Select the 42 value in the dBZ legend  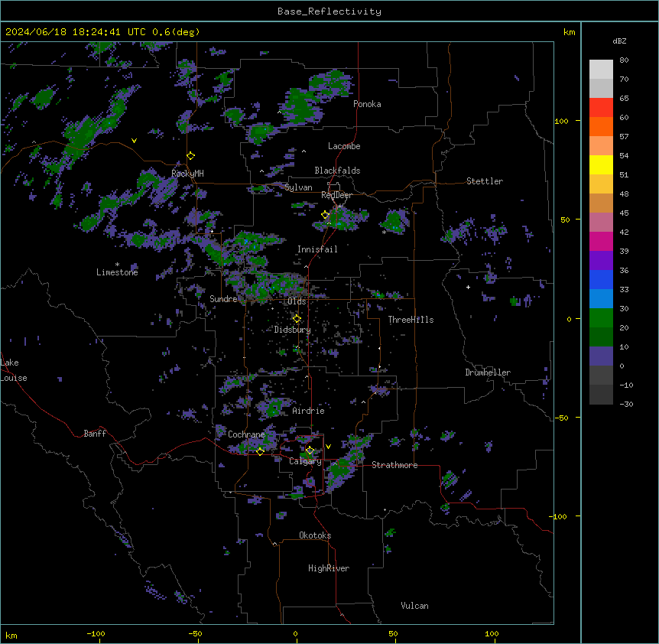point(624,232)
